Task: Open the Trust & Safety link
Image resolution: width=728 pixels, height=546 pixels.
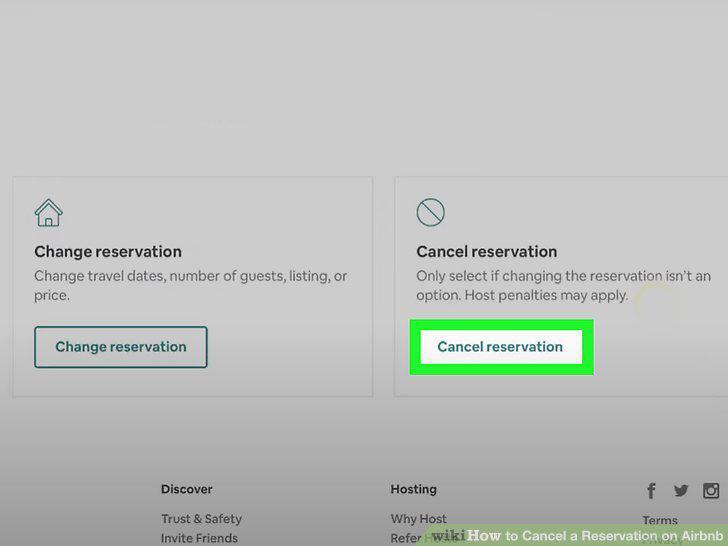Action: [202, 519]
